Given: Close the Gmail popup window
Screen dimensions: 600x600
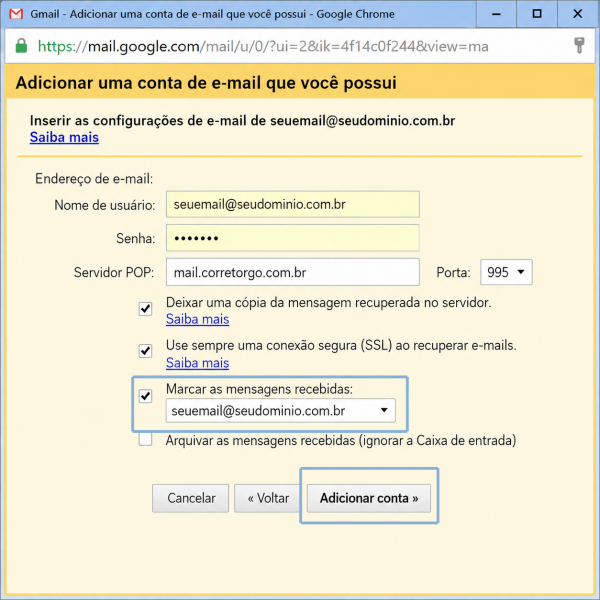Looking at the screenshot, I should pos(578,14).
